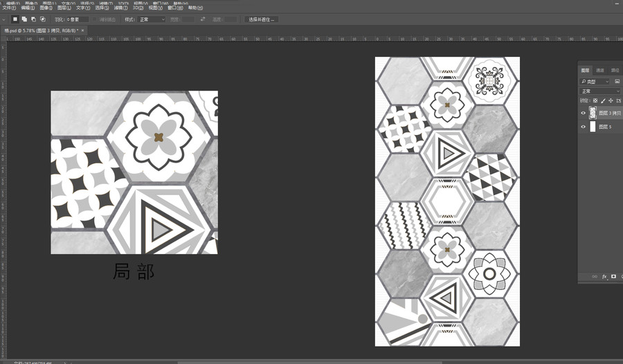Open the 视图 (View) menu
This screenshot has height=364, width=623.
[x=155, y=8]
